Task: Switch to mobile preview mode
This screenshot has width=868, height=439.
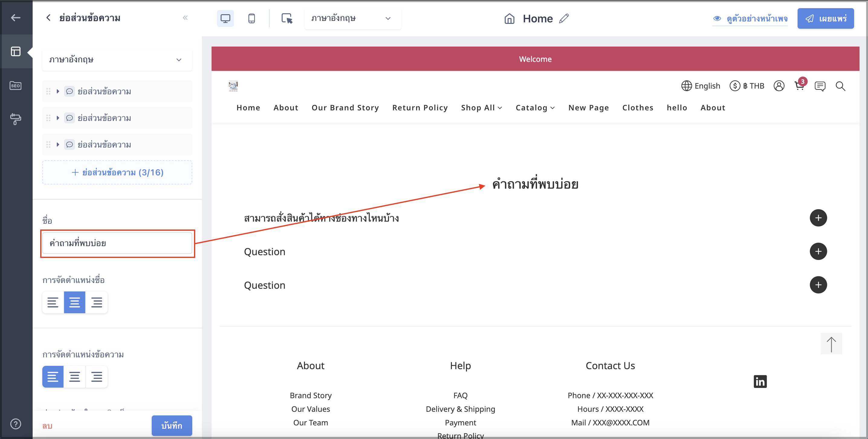Action: tap(251, 18)
